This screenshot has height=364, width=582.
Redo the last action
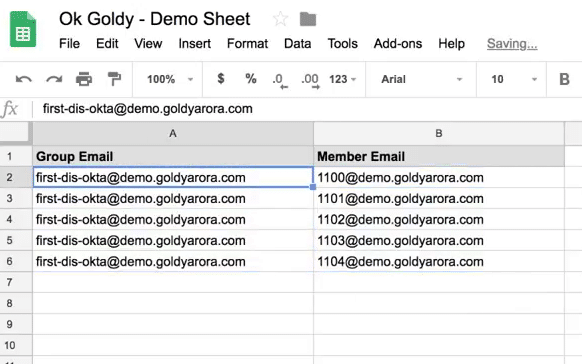54,79
